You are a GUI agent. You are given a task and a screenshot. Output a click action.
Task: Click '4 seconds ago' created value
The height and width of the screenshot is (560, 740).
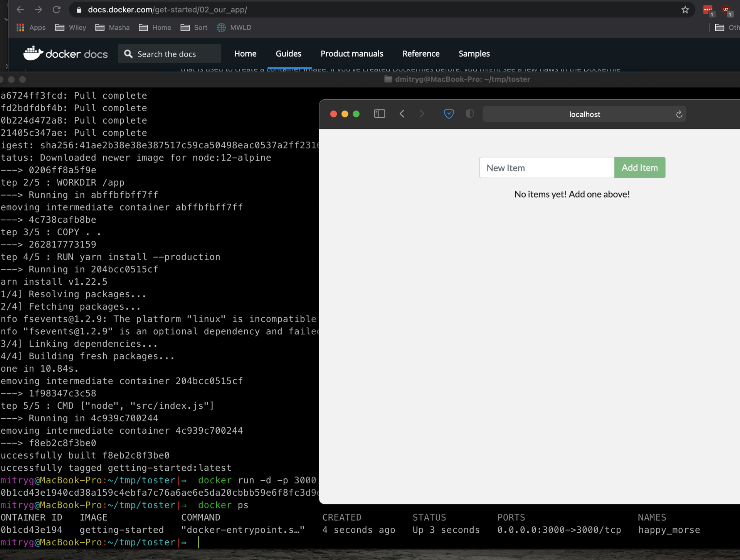click(359, 530)
